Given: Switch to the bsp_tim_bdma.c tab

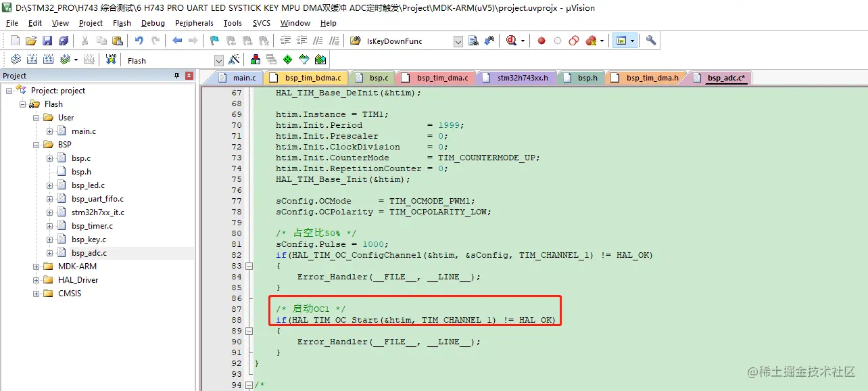Looking at the screenshot, I should tap(307, 78).
